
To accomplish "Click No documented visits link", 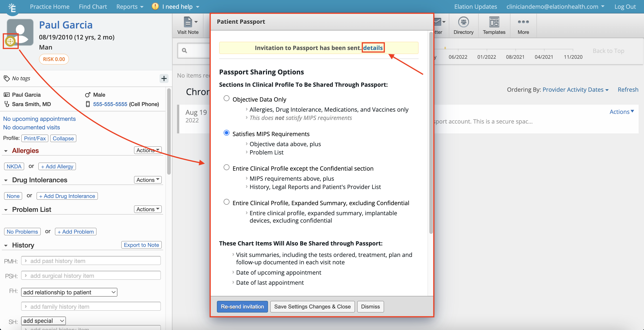I will click(32, 127).
